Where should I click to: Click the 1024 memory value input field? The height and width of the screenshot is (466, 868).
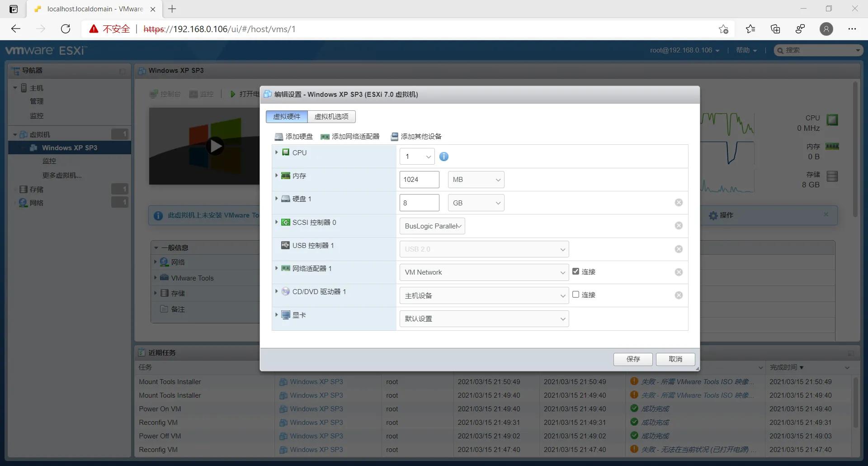click(x=419, y=179)
